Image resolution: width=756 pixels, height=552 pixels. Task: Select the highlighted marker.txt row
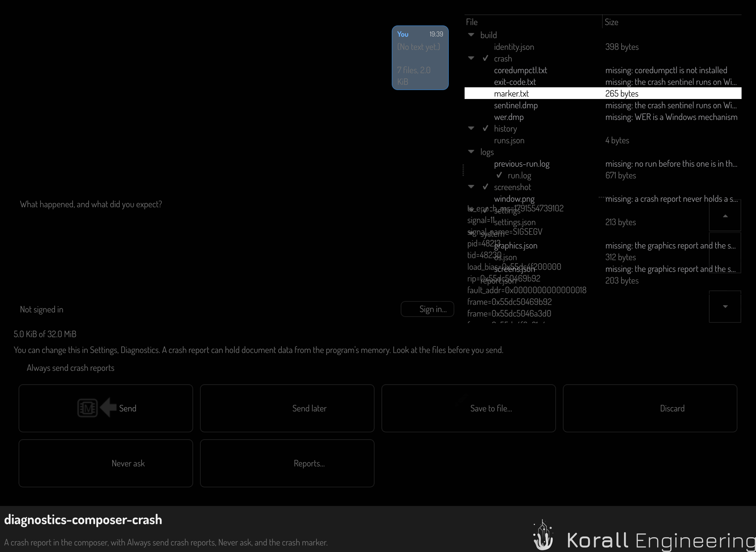point(603,93)
